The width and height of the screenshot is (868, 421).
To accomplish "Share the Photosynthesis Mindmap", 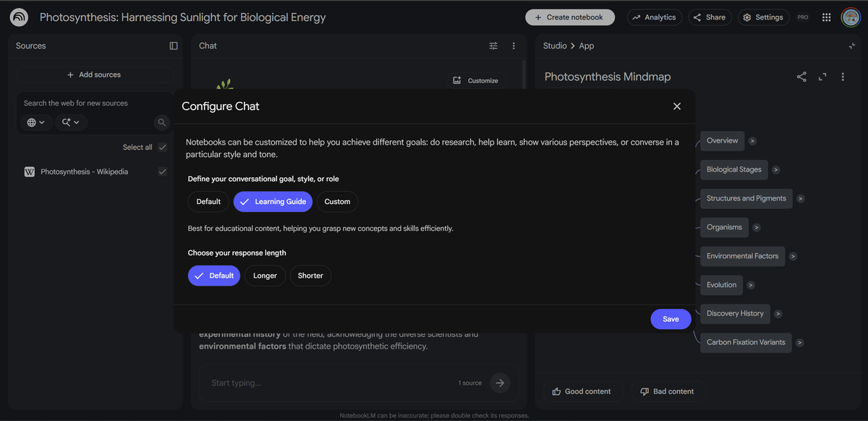I will (x=801, y=77).
